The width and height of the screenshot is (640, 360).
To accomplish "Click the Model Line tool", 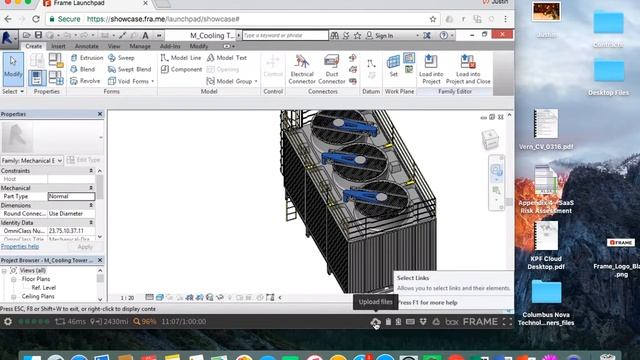I will [x=181, y=58].
